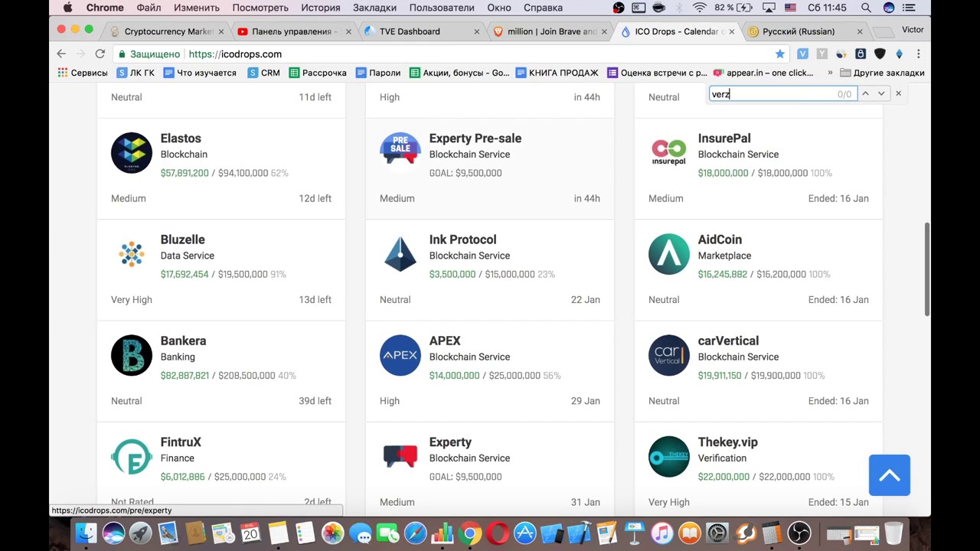Click the bookmark star in address bar

tap(779, 54)
